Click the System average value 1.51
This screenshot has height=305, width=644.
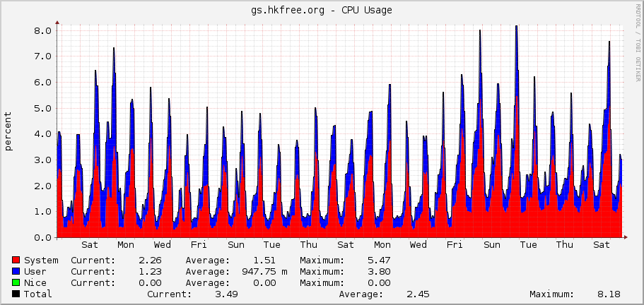pos(264,261)
